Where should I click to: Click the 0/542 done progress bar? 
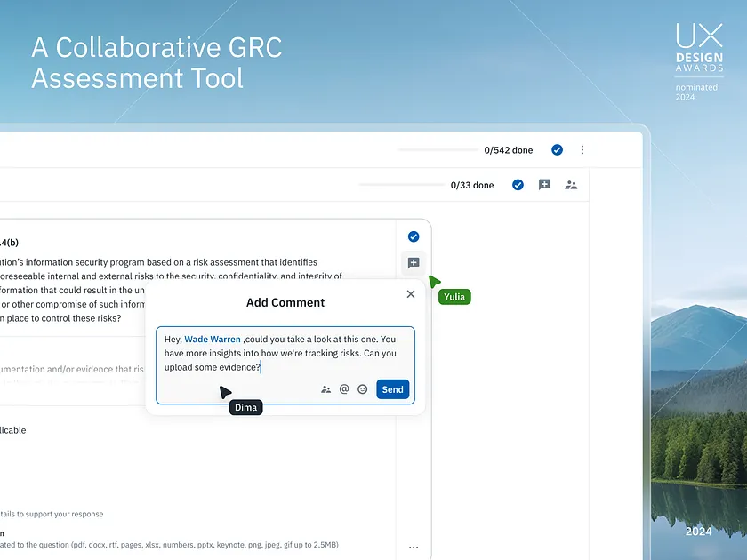pos(438,150)
